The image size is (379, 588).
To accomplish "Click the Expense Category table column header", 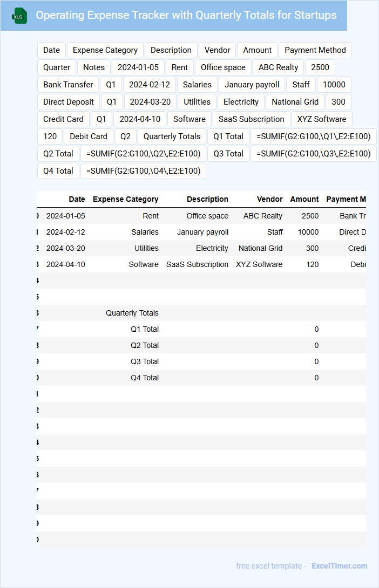I will (x=125, y=199).
